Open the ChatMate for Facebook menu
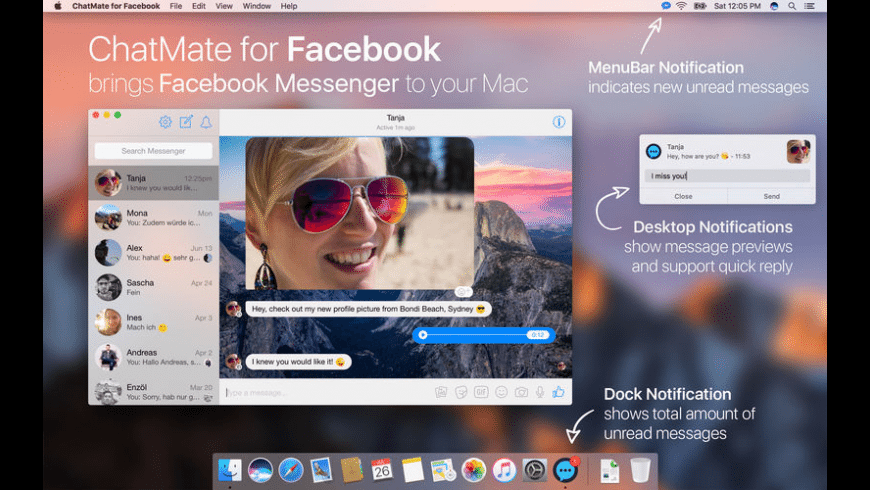 coord(116,6)
